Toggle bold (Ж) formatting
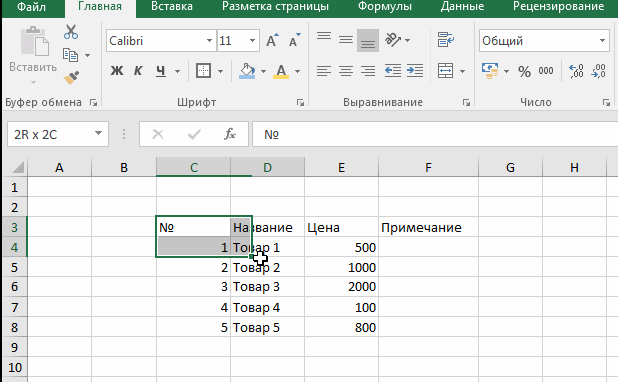618x382 pixels. coord(117,71)
